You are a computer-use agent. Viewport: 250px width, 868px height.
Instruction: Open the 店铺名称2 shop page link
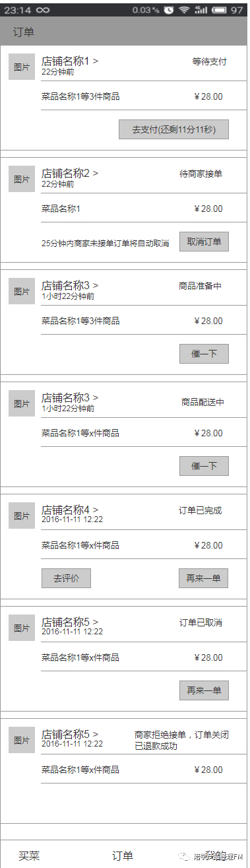click(70, 174)
